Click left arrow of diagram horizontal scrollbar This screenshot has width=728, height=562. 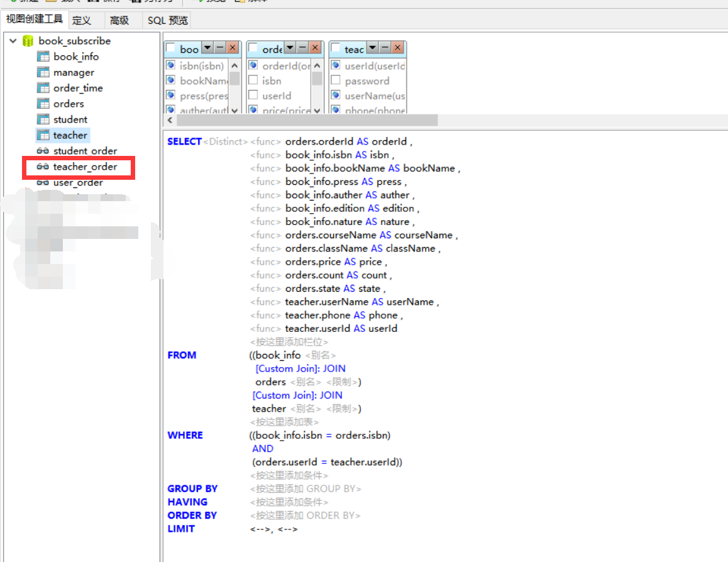coord(170,120)
